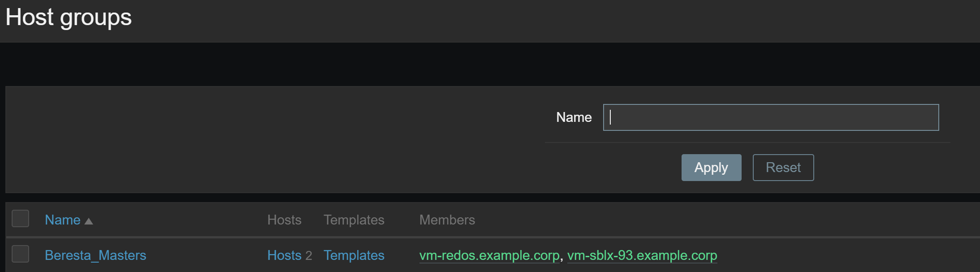
Task: Sort host groups by Name column
Action: pos(63,220)
